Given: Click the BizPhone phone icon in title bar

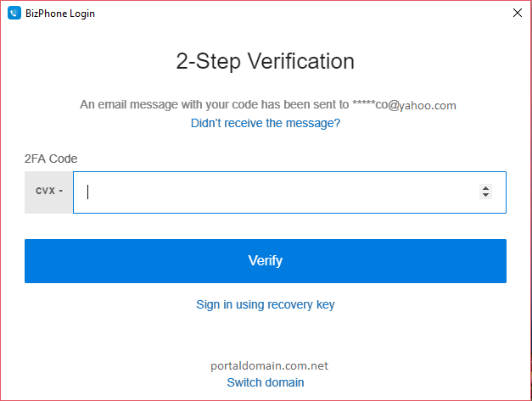Looking at the screenshot, I should click(x=14, y=13).
